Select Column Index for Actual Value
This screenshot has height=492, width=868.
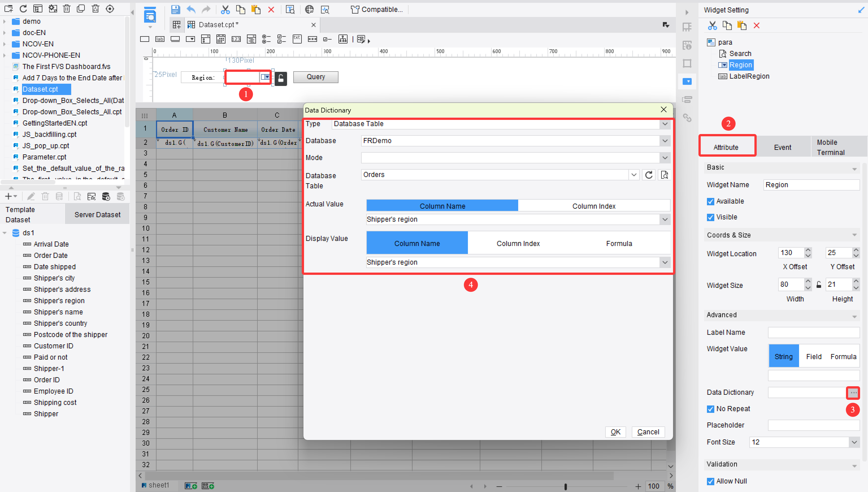click(594, 206)
